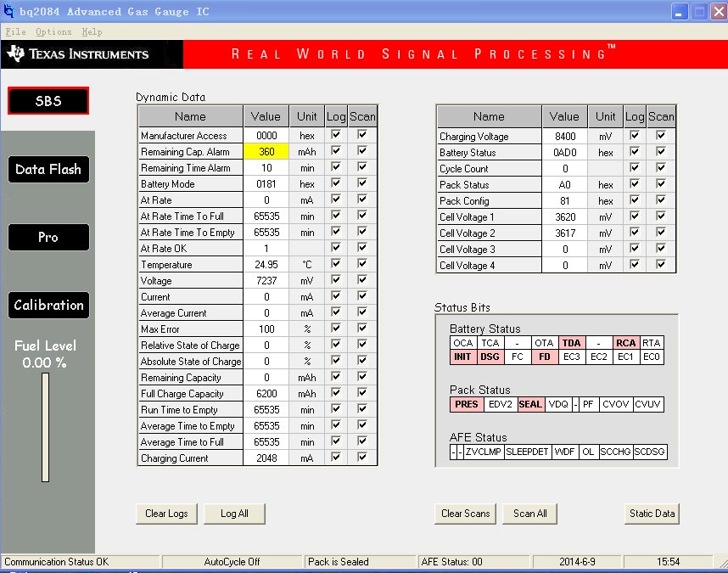The height and width of the screenshot is (573, 728).
Task: Toggle Scan checkbox for Battery Mode
Action: coord(362,183)
